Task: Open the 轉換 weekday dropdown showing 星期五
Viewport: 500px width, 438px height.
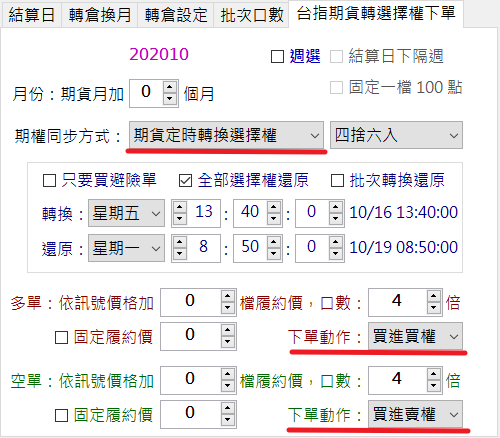Action: [x=126, y=213]
